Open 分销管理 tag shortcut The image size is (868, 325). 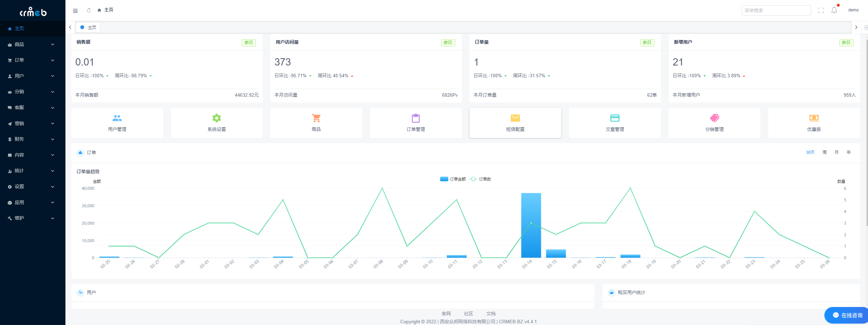[714, 123]
